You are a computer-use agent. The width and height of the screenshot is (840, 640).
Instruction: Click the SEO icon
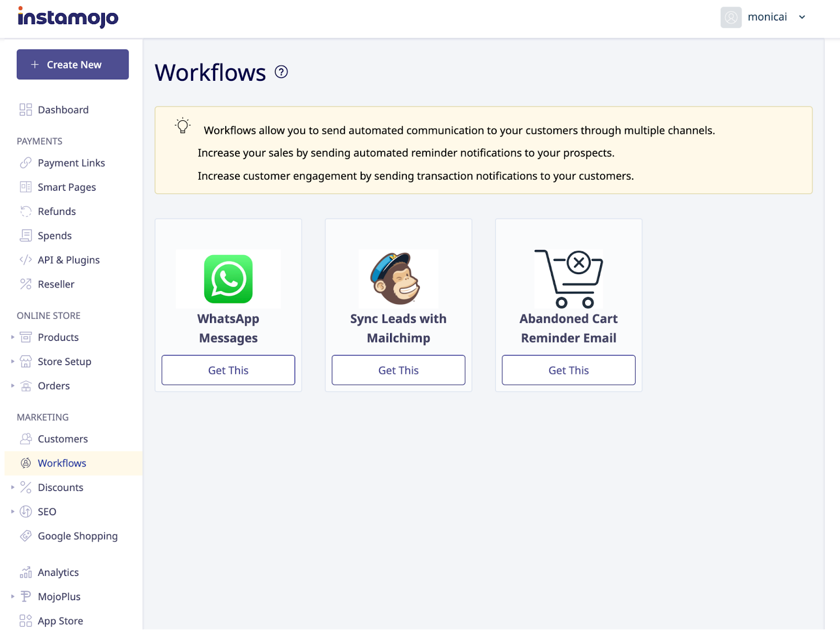tap(26, 511)
